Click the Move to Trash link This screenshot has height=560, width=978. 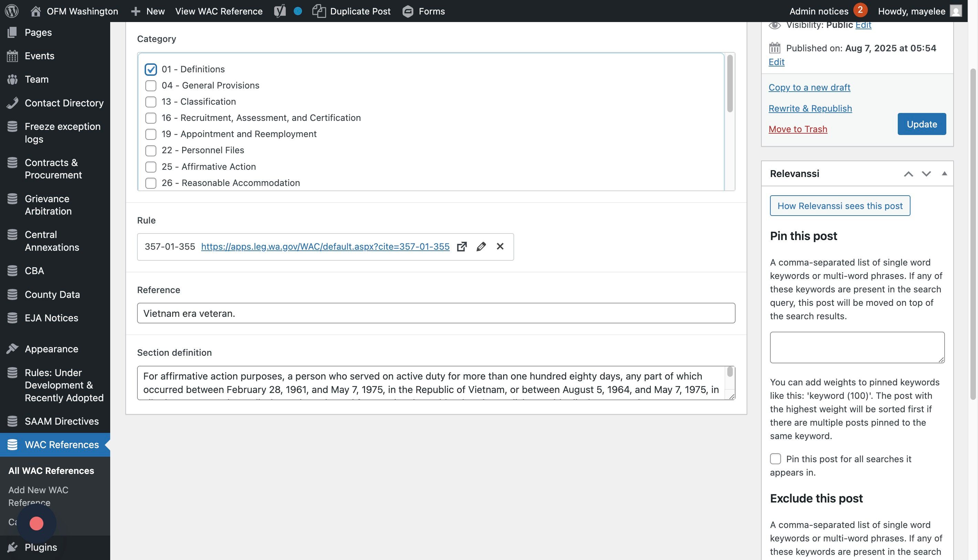pos(798,129)
